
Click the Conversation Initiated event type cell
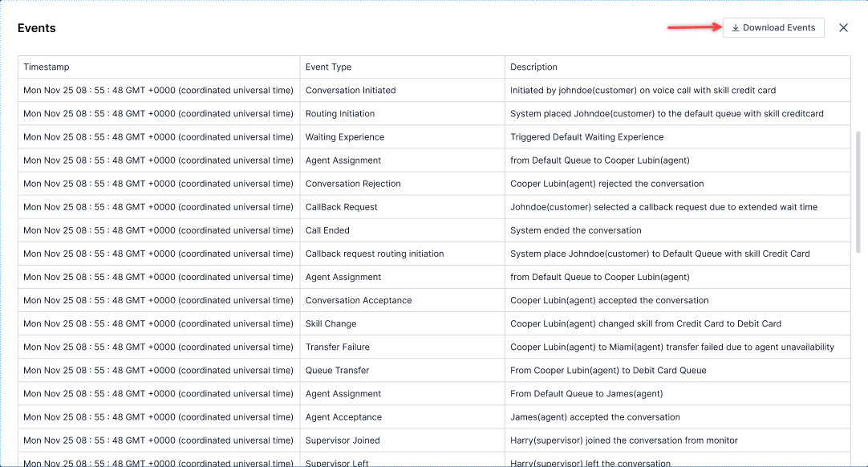tap(351, 91)
